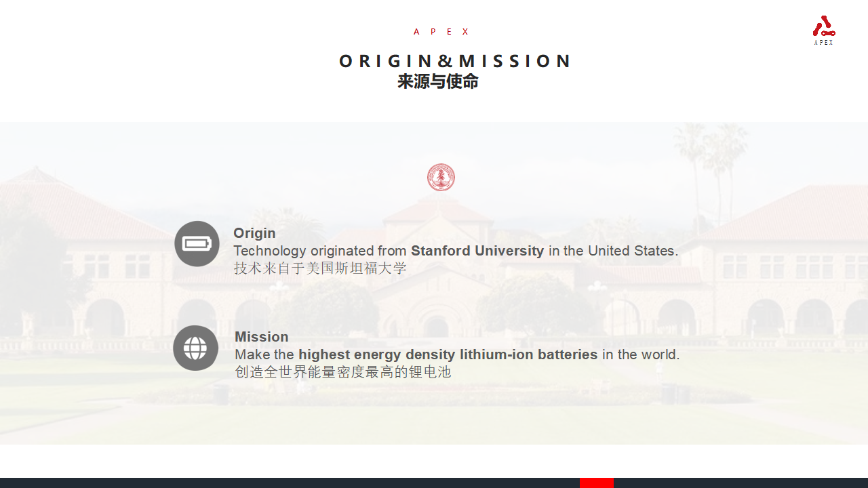Image resolution: width=868 pixels, height=488 pixels.
Task: Select the Chinese line 创造全世界能量密度最高的锂电池
Action: click(342, 372)
